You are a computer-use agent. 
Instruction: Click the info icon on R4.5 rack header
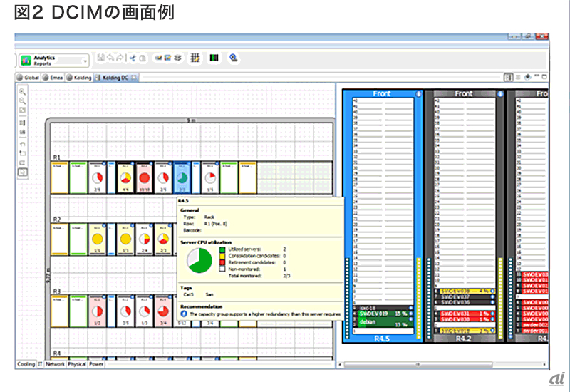pos(418,93)
